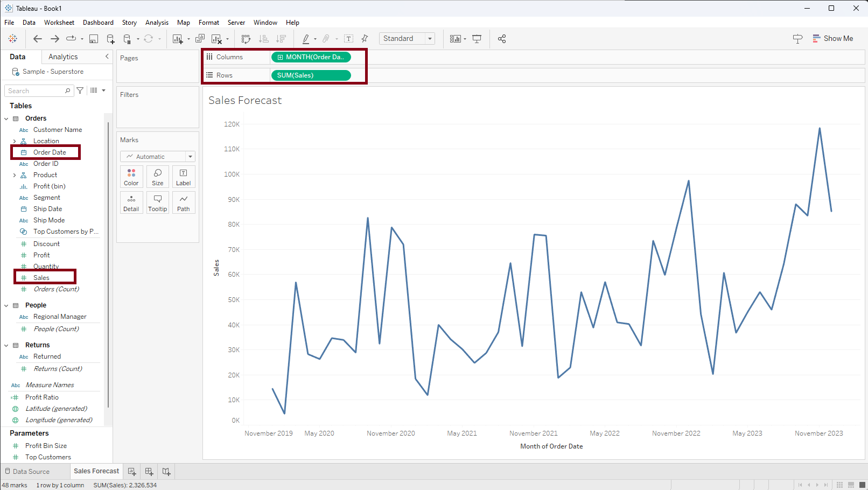Click the New Data Source icon
This screenshot has width=868, height=490.
(110, 39)
